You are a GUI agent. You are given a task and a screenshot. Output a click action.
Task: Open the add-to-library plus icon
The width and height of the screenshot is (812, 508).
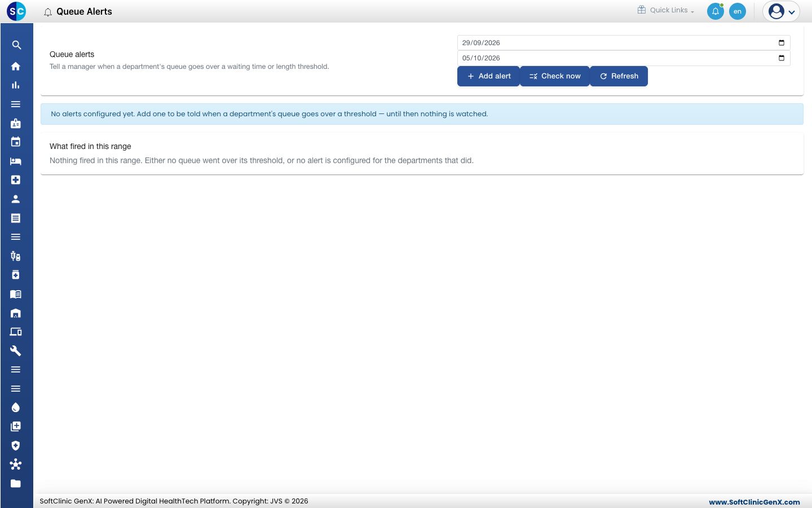(x=16, y=426)
